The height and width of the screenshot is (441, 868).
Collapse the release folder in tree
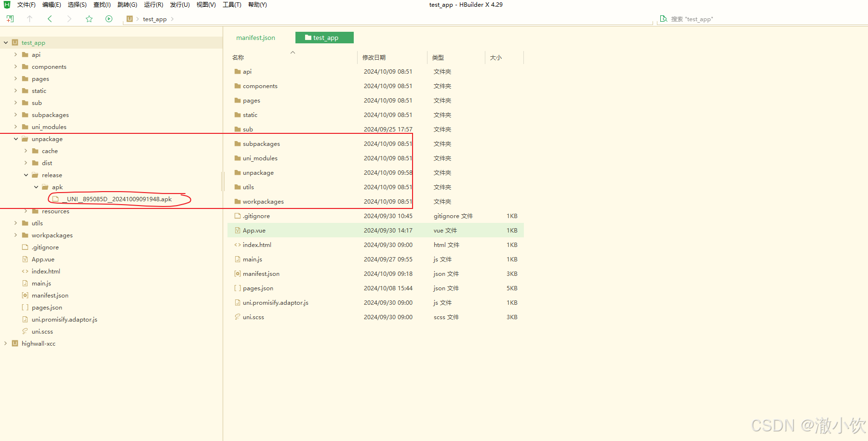pyautogui.click(x=26, y=175)
